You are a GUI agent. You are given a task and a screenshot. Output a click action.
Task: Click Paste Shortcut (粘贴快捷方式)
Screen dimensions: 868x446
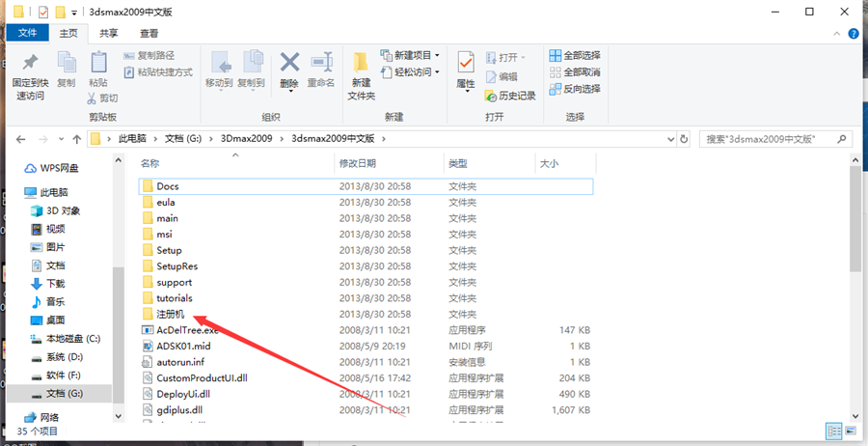coord(158,72)
